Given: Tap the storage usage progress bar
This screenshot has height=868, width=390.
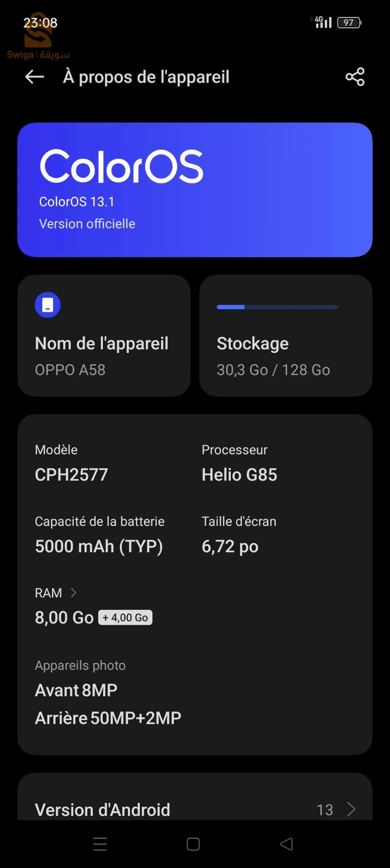Looking at the screenshot, I should point(277,307).
